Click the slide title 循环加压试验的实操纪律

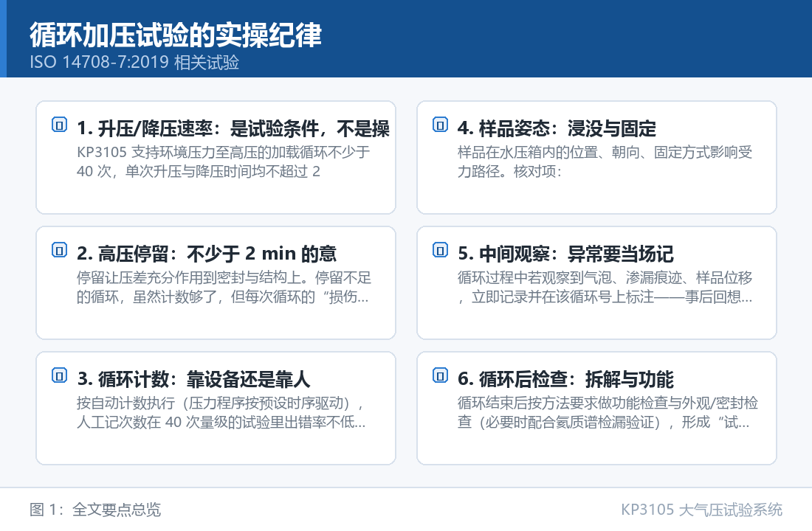click(176, 35)
